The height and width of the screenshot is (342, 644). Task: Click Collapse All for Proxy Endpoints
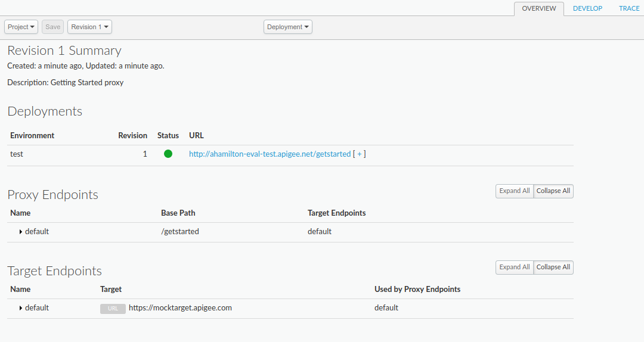pos(553,191)
